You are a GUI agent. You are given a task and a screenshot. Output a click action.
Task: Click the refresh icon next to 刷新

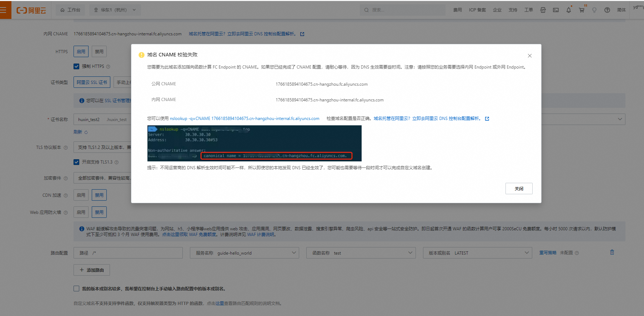click(86, 132)
